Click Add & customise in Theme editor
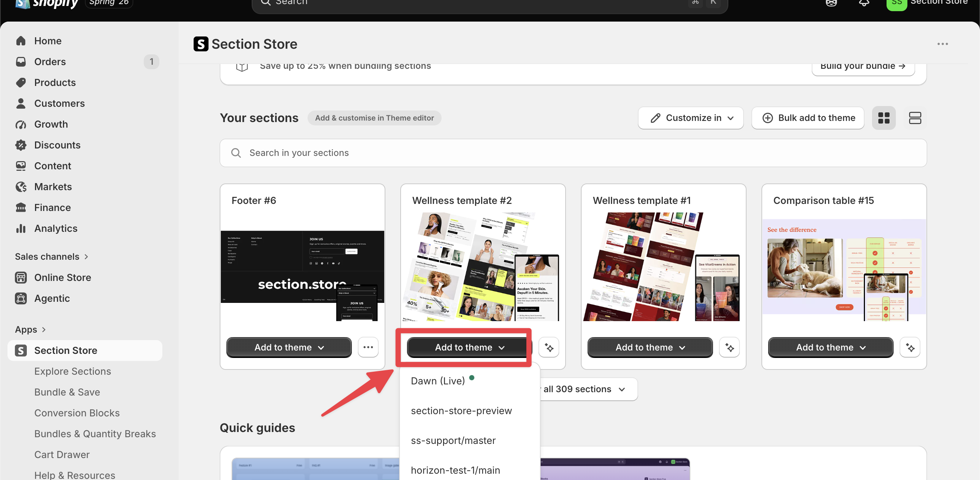Viewport: 980px width, 480px height. click(374, 118)
